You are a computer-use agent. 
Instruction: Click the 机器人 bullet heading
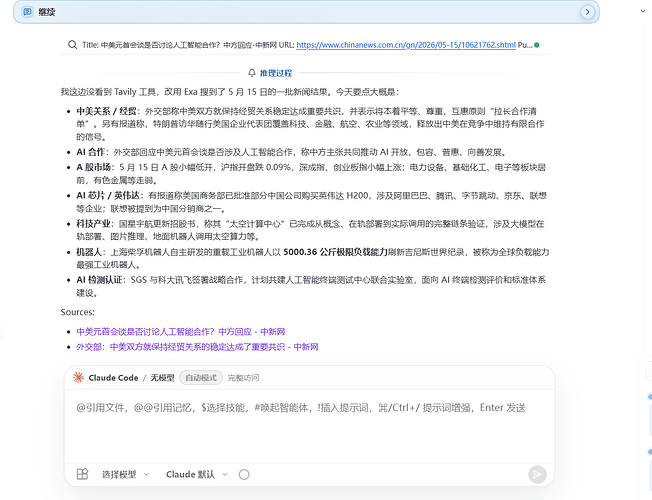pyautogui.click(x=89, y=252)
